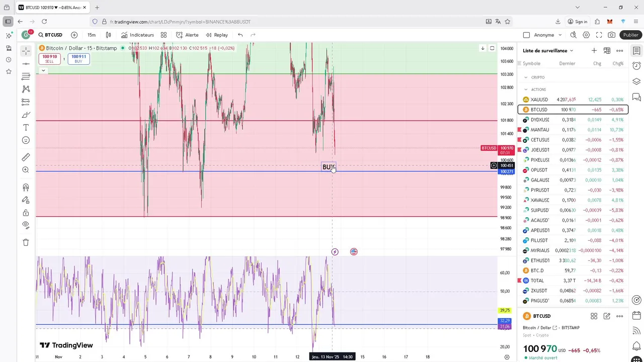Click the 100 911 BUY button
Screen dimensions: 644x362
tap(78, 59)
